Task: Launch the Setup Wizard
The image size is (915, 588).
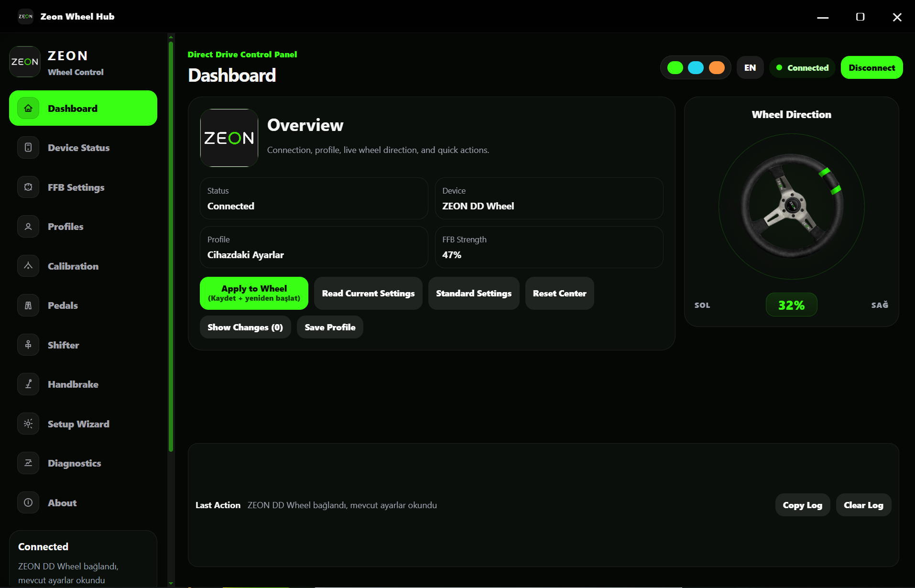Action: tap(83, 424)
